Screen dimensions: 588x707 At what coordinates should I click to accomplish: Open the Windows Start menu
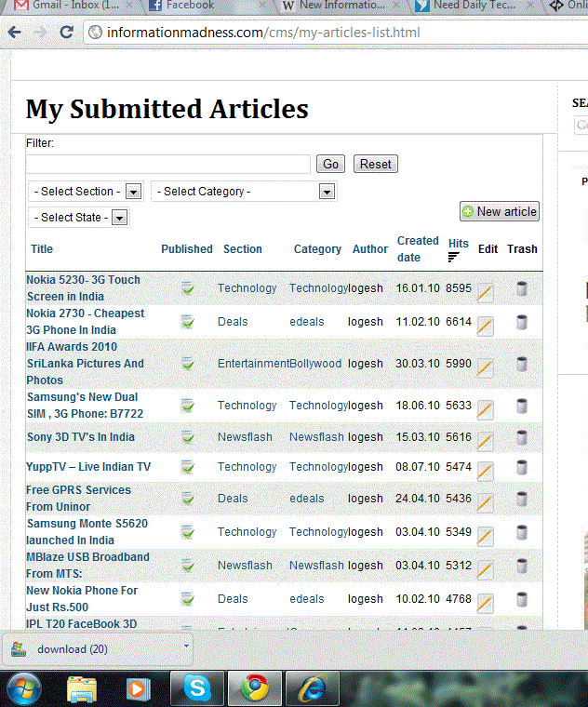[24, 689]
